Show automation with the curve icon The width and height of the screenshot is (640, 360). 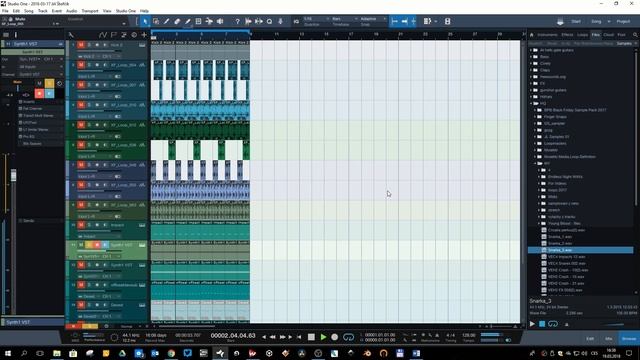(x=102, y=35)
